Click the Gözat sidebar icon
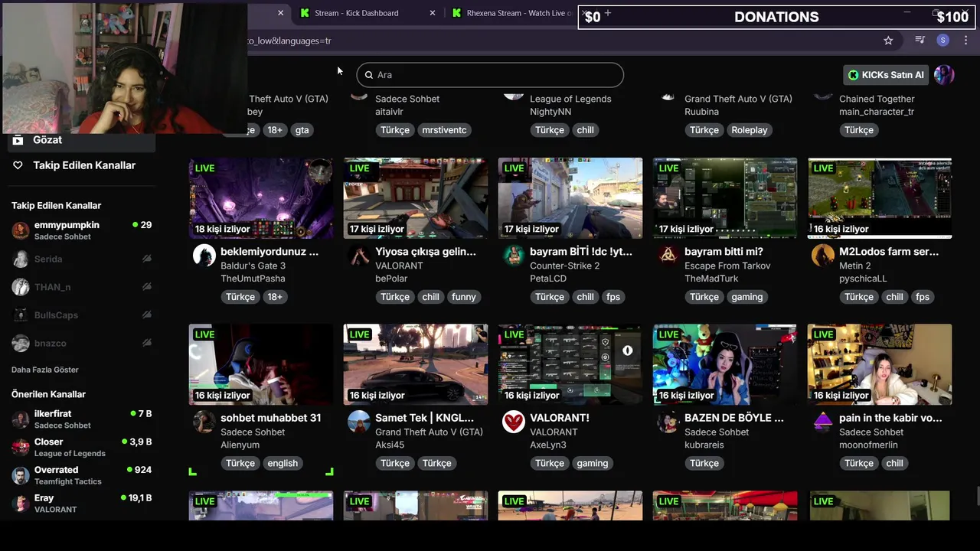 [18, 140]
